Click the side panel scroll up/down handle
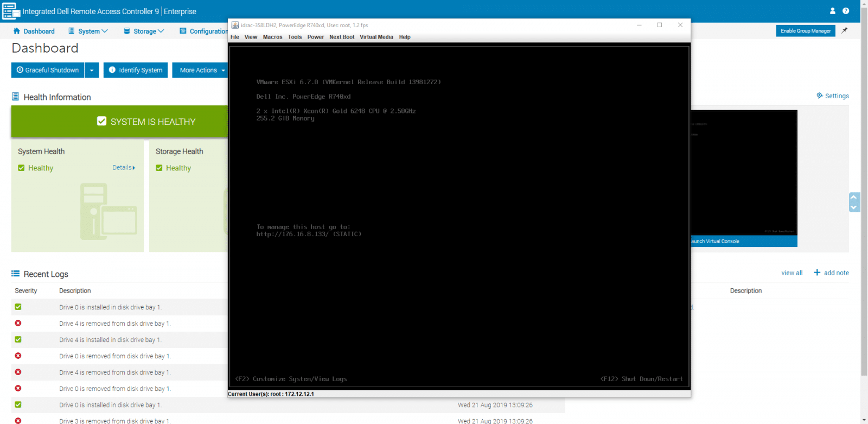This screenshot has width=868, height=424. 854,202
